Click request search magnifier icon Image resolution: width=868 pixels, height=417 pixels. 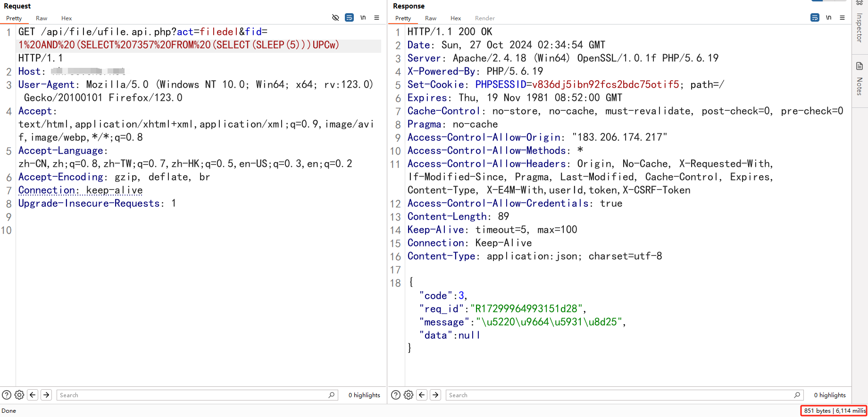pos(332,395)
